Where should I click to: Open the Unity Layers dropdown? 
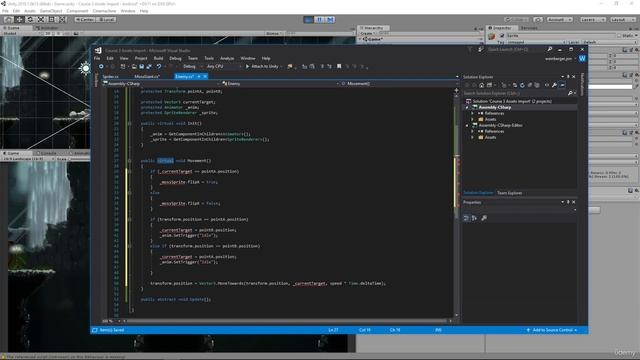click(x=592, y=19)
